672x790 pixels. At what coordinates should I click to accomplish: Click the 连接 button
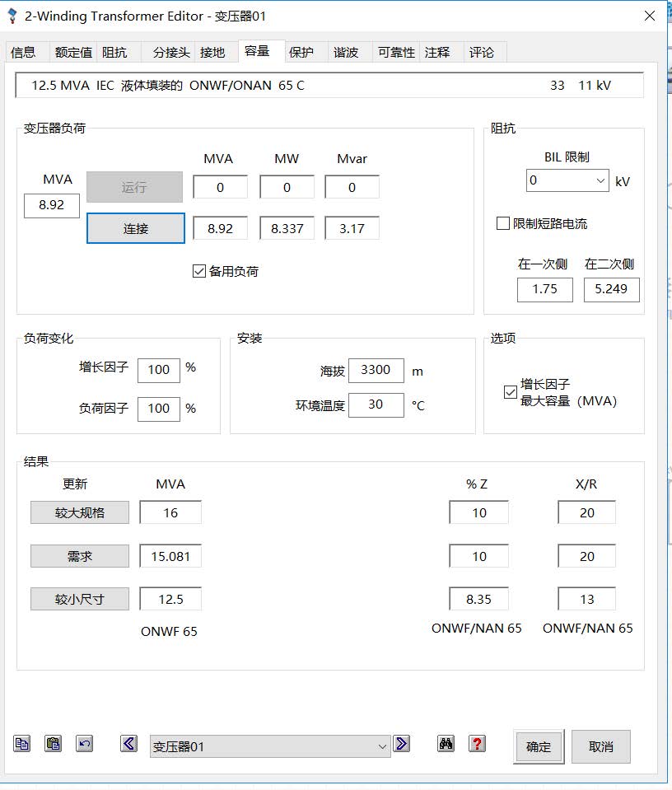[x=136, y=228]
